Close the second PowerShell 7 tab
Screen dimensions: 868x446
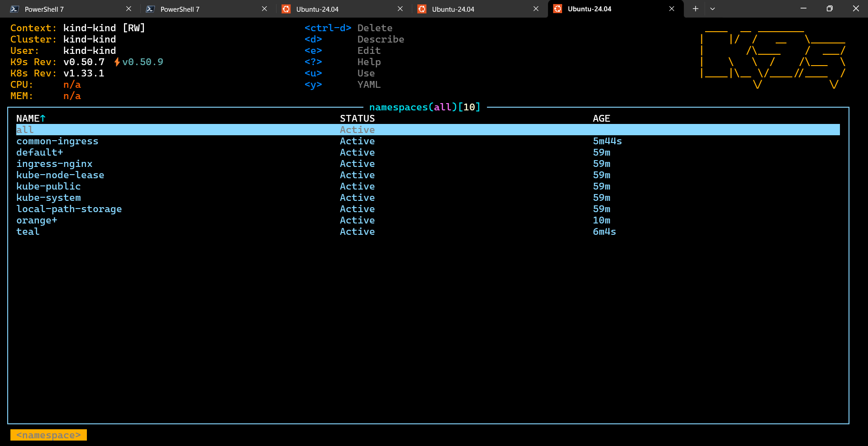(x=264, y=9)
